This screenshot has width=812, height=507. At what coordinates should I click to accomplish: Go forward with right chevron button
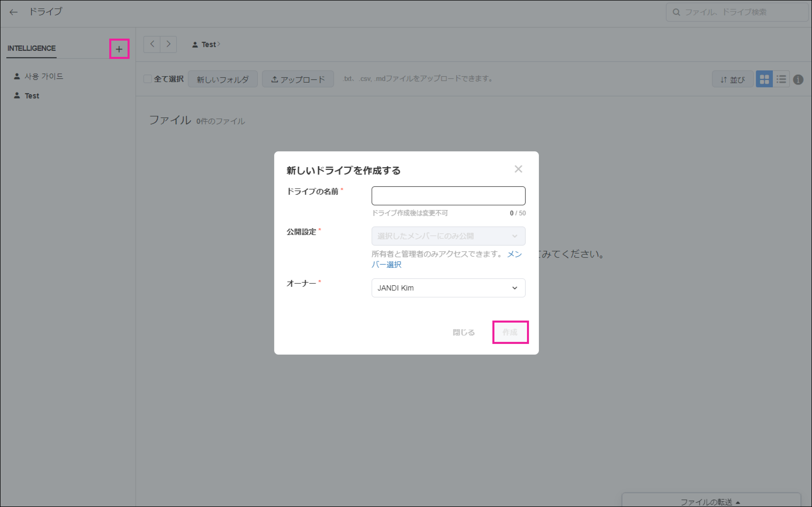point(168,44)
